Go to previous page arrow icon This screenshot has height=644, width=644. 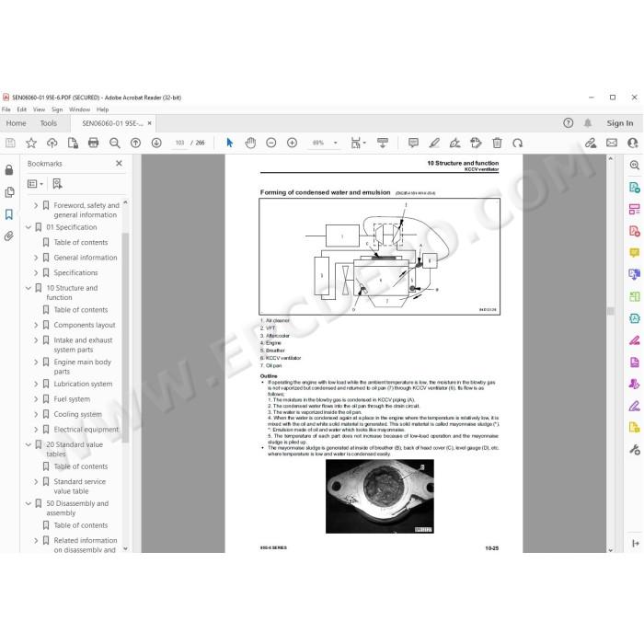(x=135, y=143)
